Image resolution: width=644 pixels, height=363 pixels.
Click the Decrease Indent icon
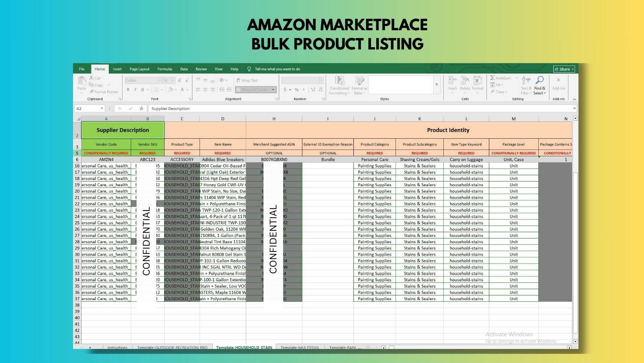point(222,90)
